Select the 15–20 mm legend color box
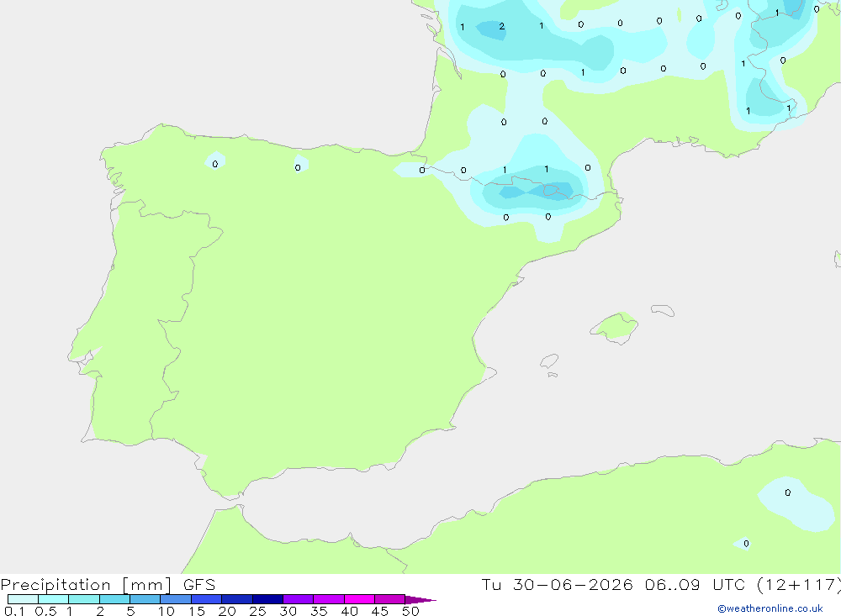This screenshot has width=841, height=616. [207, 599]
